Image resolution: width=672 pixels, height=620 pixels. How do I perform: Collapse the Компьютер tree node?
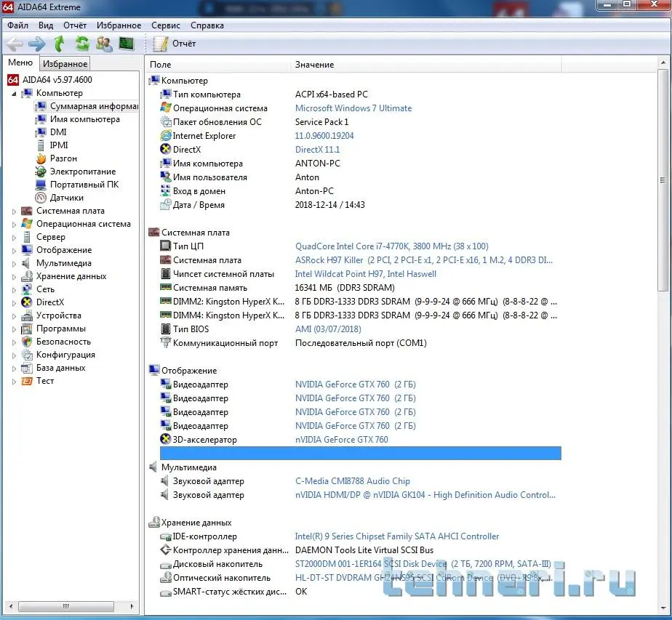14,94
